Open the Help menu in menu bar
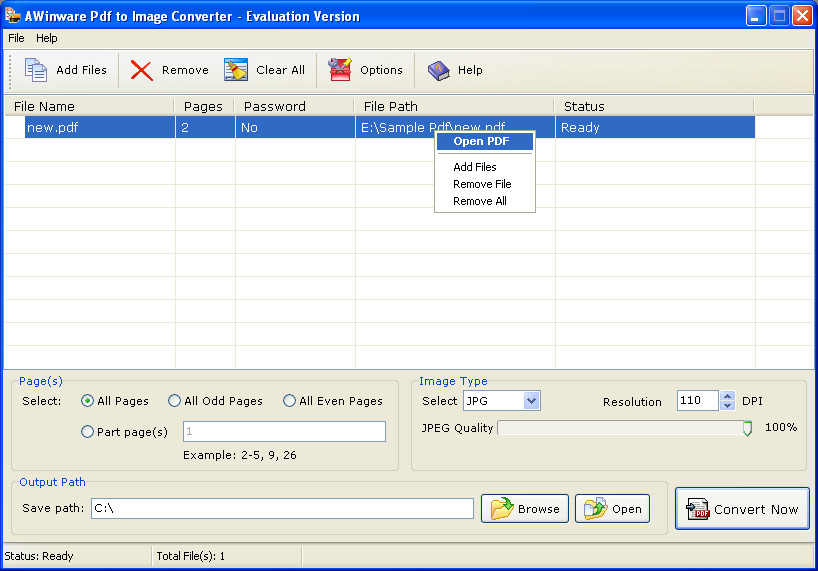The height and width of the screenshot is (571, 818). coord(46,38)
